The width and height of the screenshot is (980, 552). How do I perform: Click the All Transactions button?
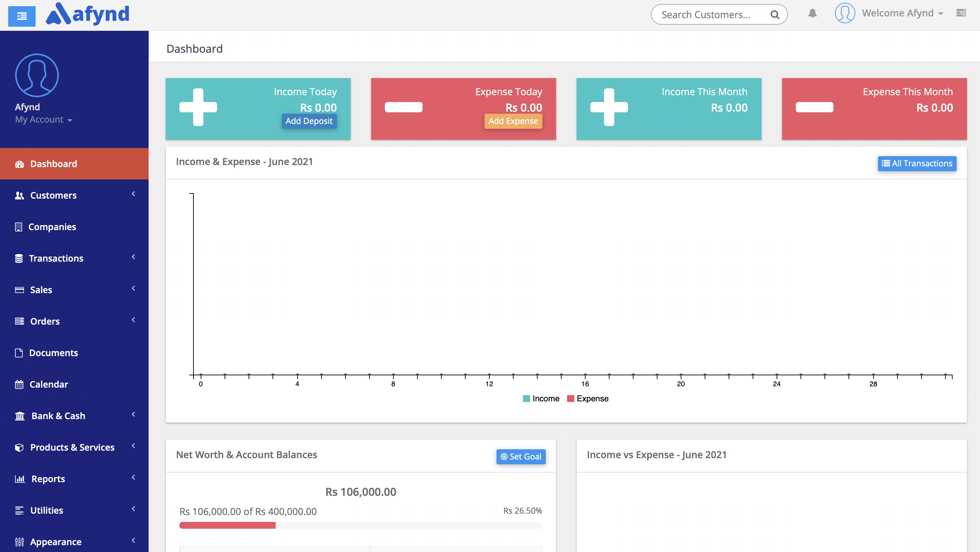[917, 163]
